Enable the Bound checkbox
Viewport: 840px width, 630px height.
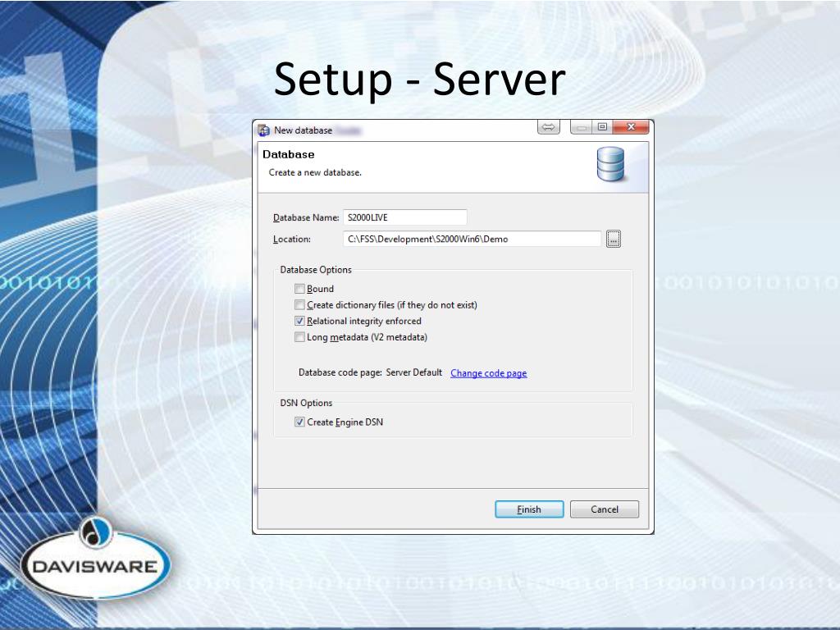coord(299,289)
